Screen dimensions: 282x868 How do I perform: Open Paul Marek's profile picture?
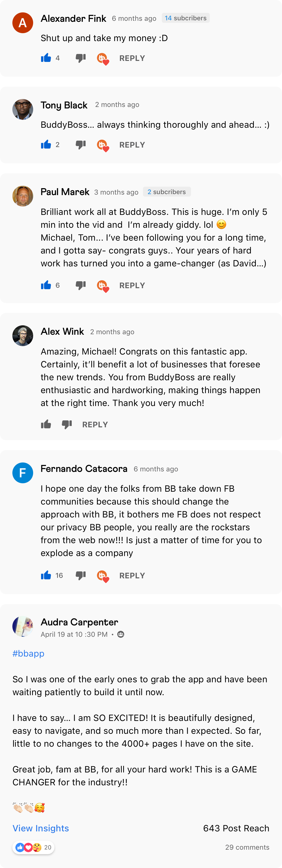pyautogui.click(x=23, y=196)
